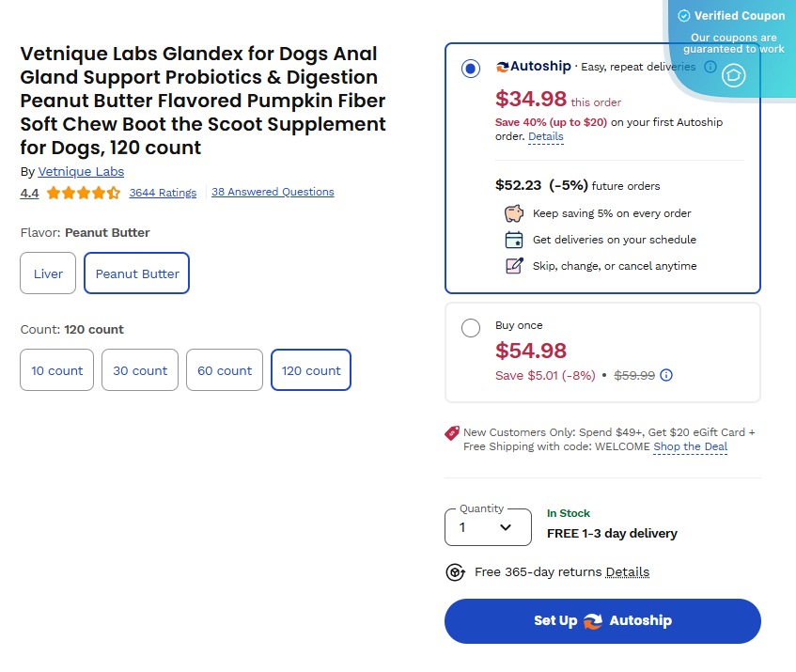The height and width of the screenshot is (672, 796).
Task: Click the Autoship circular arrows logo
Action: tap(502, 67)
